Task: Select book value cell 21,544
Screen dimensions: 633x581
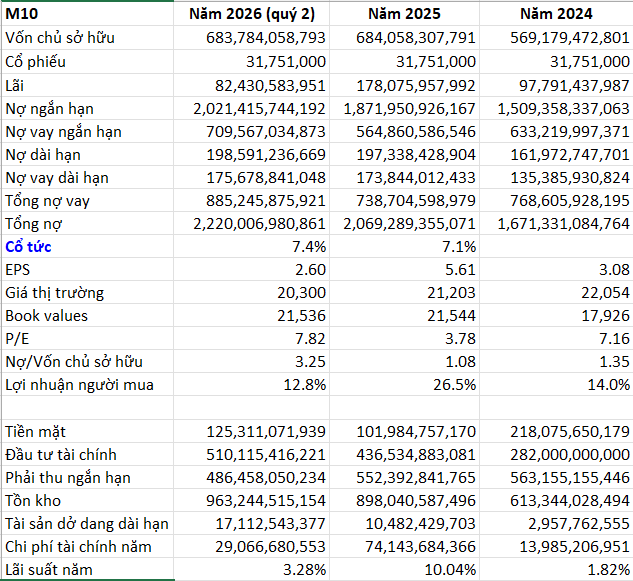Action: (x=405, y=316)
